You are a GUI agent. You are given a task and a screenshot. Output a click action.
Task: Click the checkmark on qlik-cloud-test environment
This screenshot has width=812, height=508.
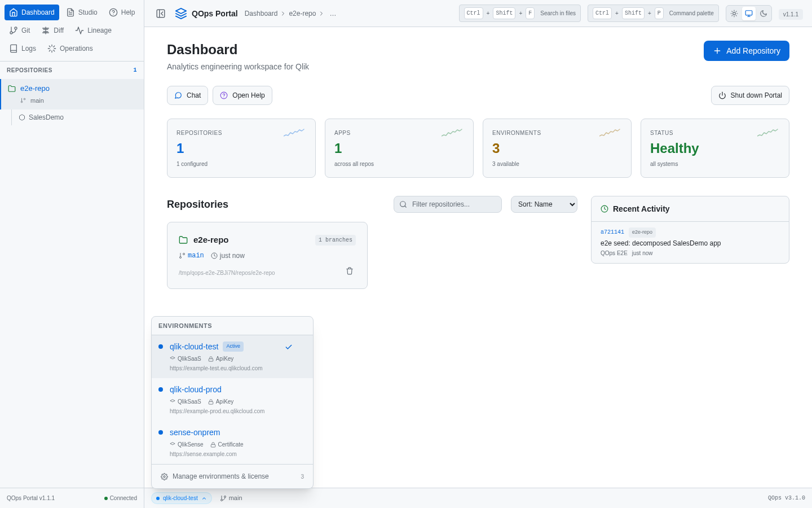[289, 347]
